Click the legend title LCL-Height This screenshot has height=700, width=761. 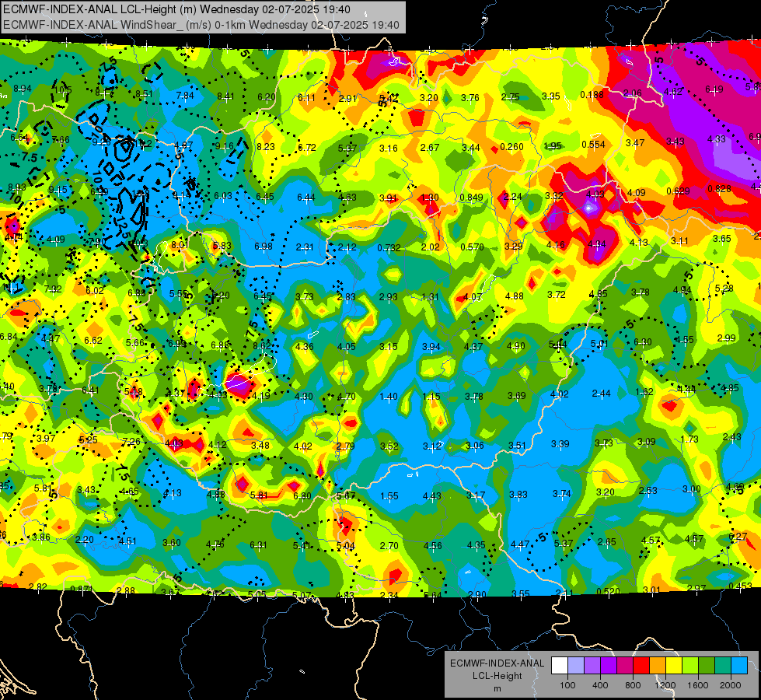pos(497,676)
